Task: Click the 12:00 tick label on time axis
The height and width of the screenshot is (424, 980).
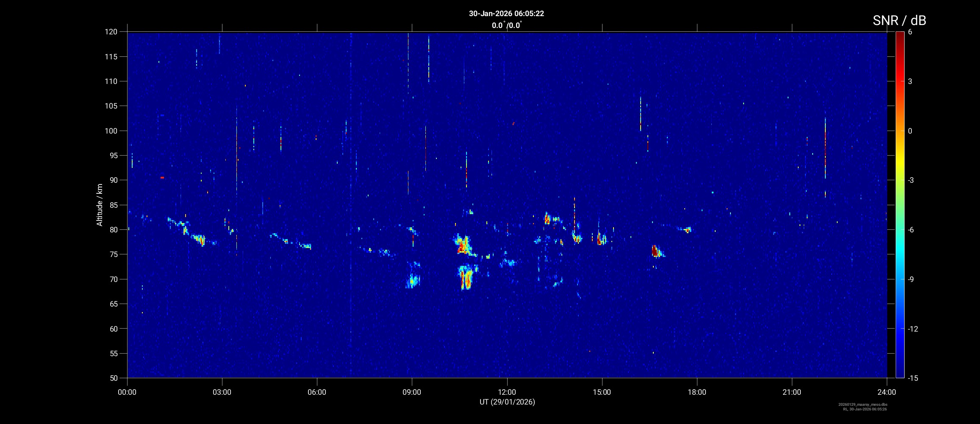Action: click(x=507, y=392)
